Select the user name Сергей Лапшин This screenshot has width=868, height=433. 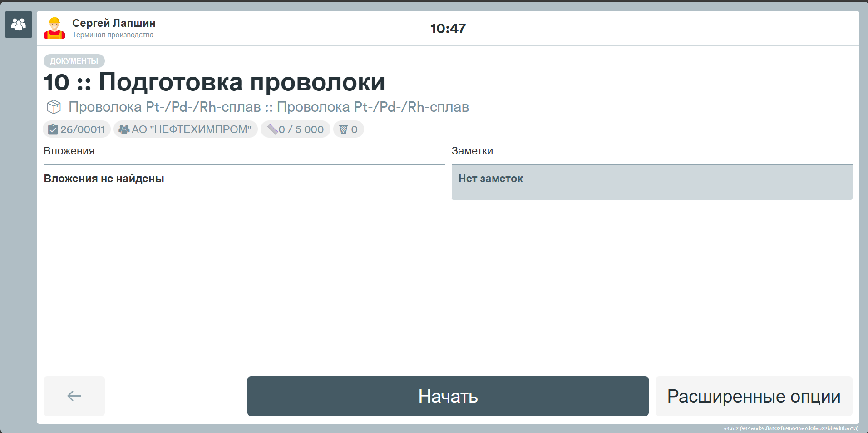tap(114, 23)
